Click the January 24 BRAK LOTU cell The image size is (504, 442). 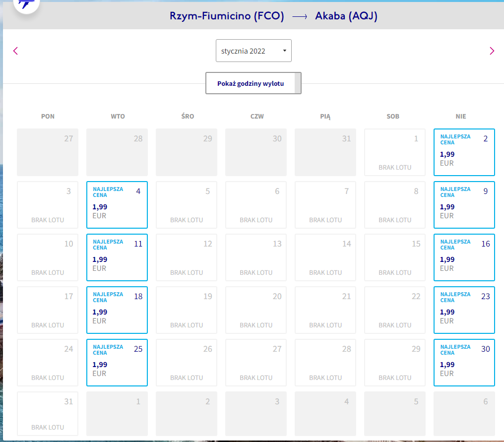click(x=48, y=363)
